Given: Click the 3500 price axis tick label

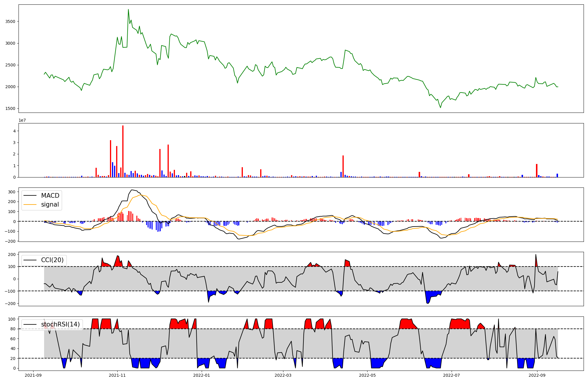Looking at the screenshot, I should 10,21.
